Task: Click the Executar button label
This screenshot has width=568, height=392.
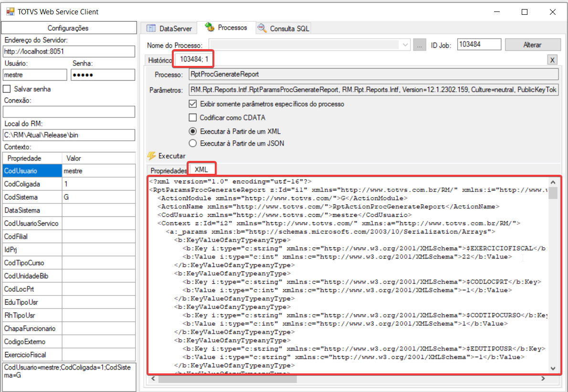Action: point(172,156)
